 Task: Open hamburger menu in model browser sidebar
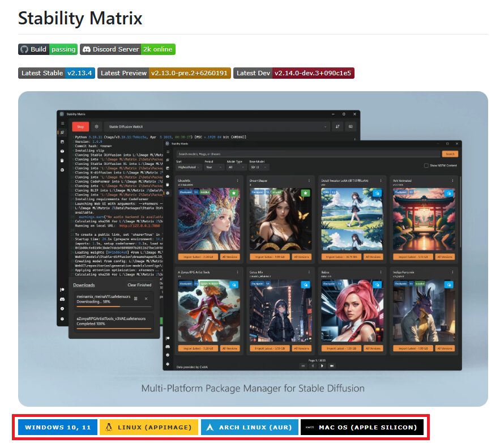(168, 152)
